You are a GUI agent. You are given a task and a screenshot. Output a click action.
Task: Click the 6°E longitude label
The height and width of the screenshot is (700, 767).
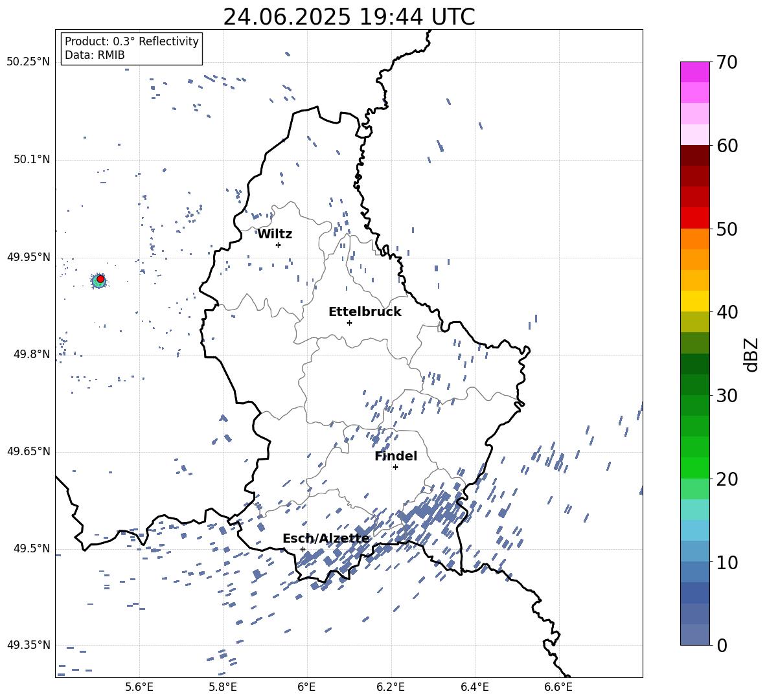306,687
